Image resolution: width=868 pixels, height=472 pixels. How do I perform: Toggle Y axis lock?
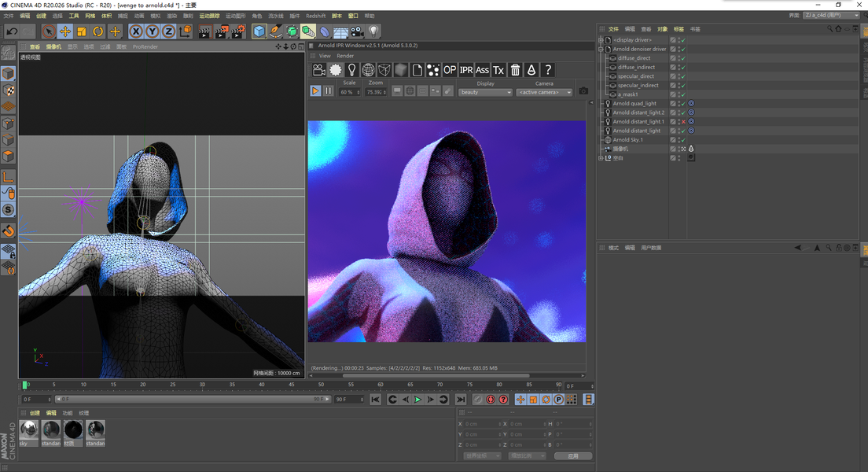[x=153, y=31]
